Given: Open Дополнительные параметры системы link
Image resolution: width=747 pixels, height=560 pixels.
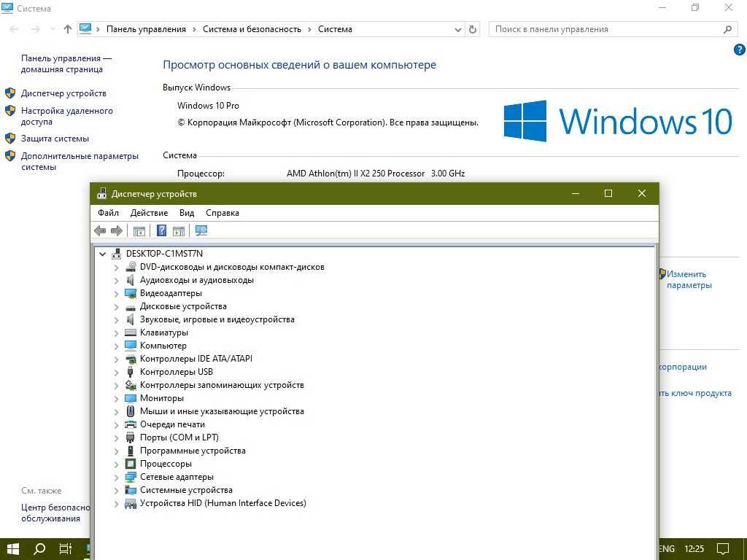Looking at the screenshot, I should (x=80, y=161).
